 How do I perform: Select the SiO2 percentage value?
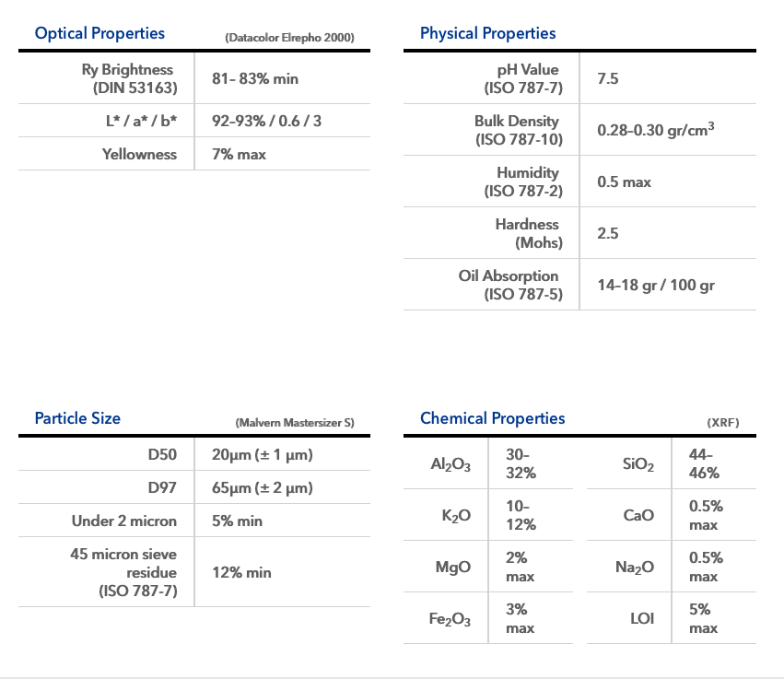click(x=705, y=463)
